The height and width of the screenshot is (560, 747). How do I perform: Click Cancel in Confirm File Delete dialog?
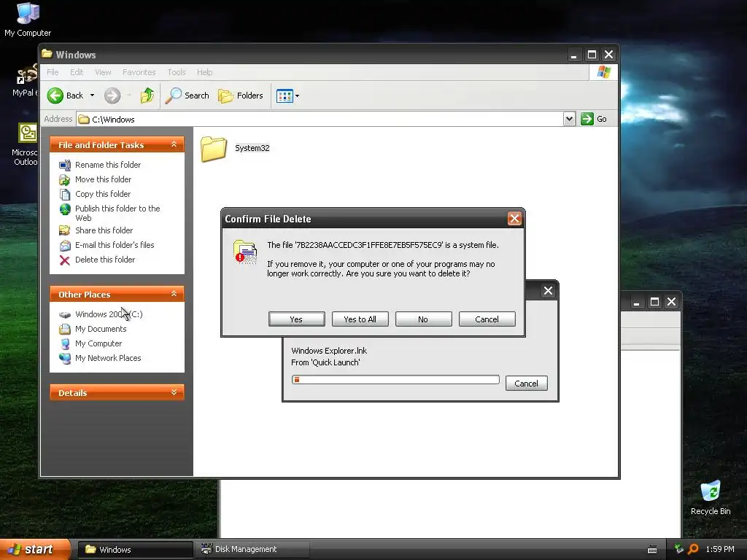(x=487, y=319)
